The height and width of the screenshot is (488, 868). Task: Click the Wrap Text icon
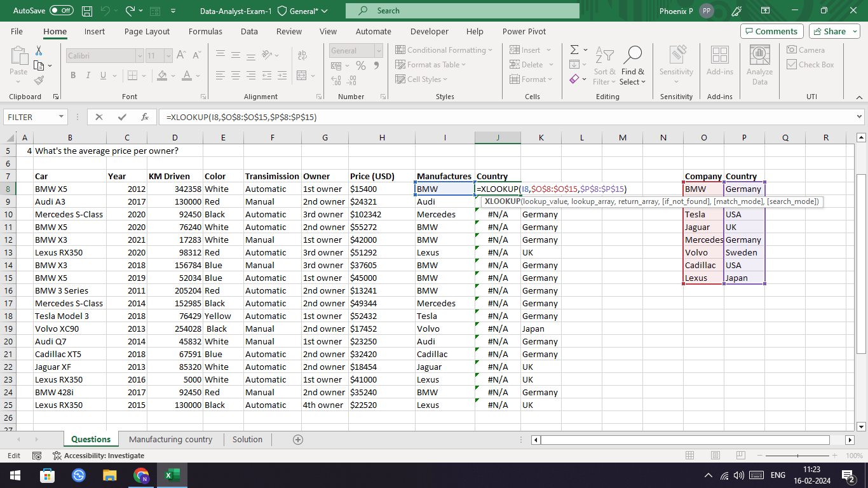click(302, 55)
